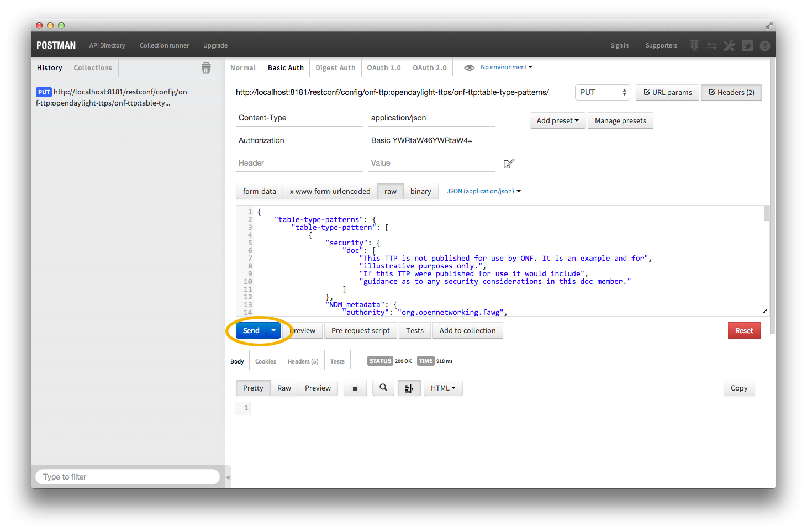Open the bulk header edit pencil icon
This screenshot has width=807, height=532.
(509, 164)
